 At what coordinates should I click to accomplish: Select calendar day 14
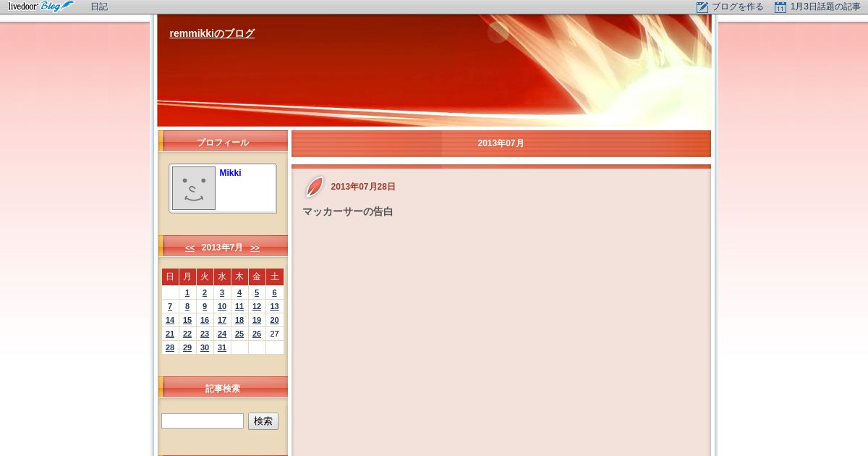coord(170,320)
